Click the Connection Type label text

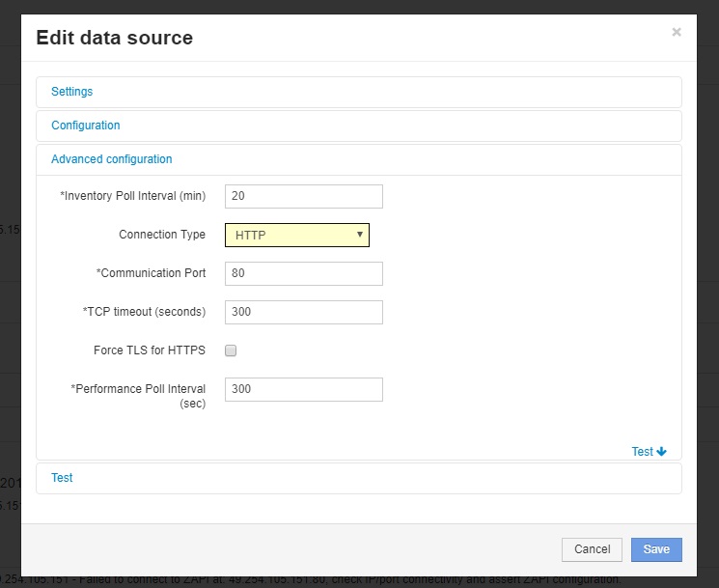(x=162, y=235)
